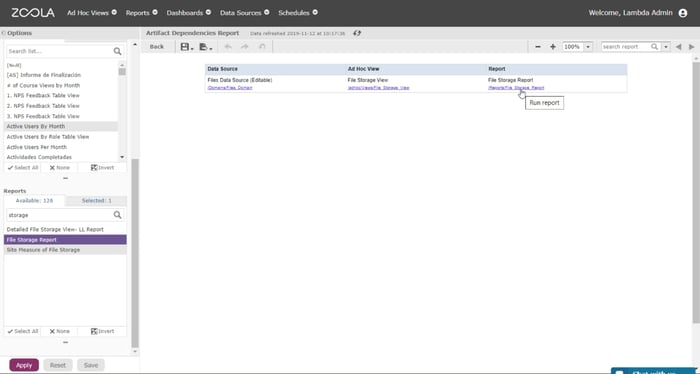Click the Save button

coord(91,365)
